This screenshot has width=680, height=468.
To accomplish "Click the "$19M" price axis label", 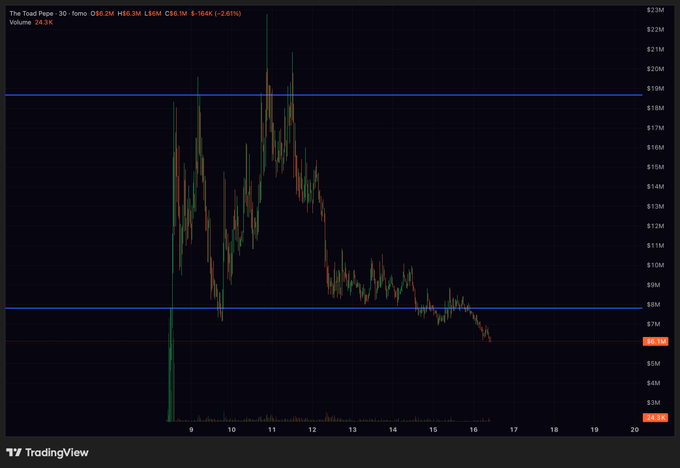I will 655,88.
